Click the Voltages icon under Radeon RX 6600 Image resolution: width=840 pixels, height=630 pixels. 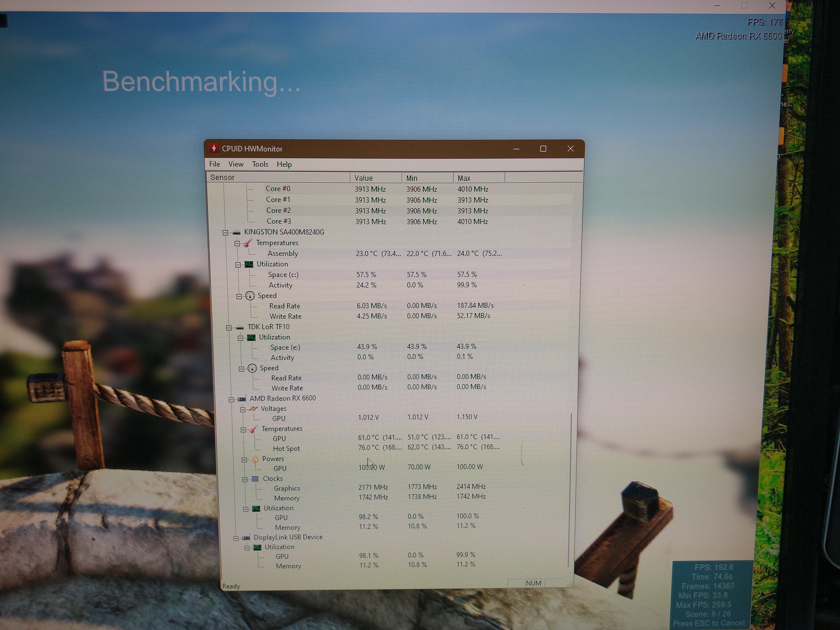point(253,409)
